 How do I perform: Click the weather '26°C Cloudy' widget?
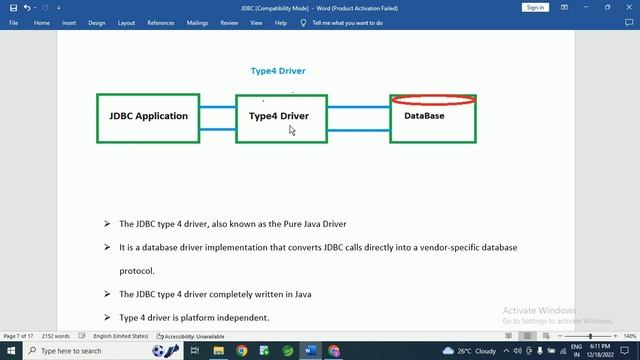pyautogui.click(x=469, y=351)
